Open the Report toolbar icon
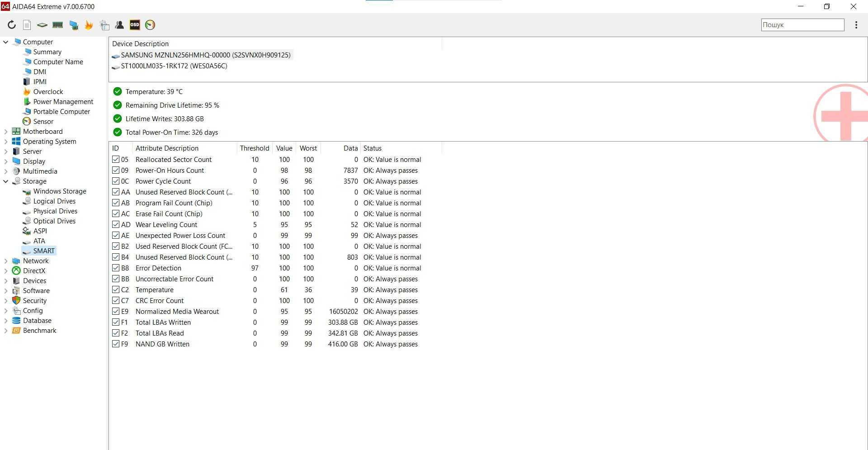This screenshot has height=450, width=868. click(x=27, y=25)
